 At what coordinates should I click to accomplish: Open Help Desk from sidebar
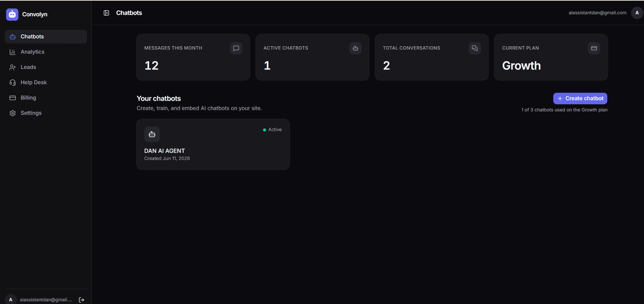point(46,83)
